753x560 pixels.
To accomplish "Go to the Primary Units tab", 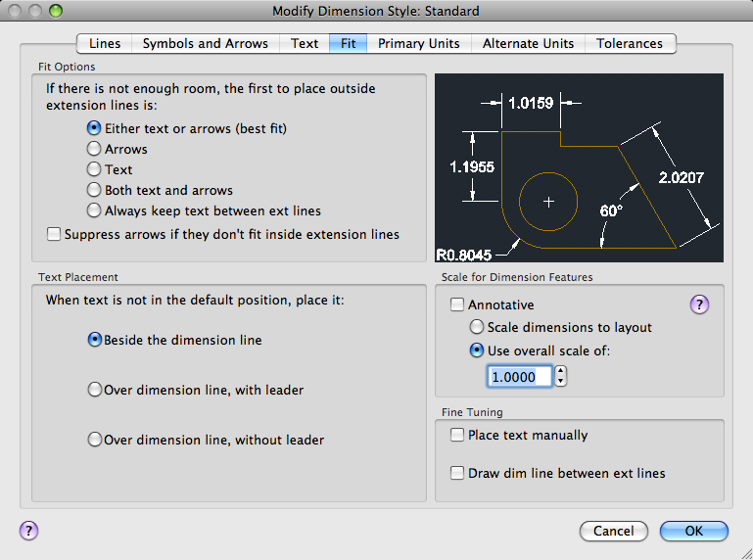I will [419, 43].
